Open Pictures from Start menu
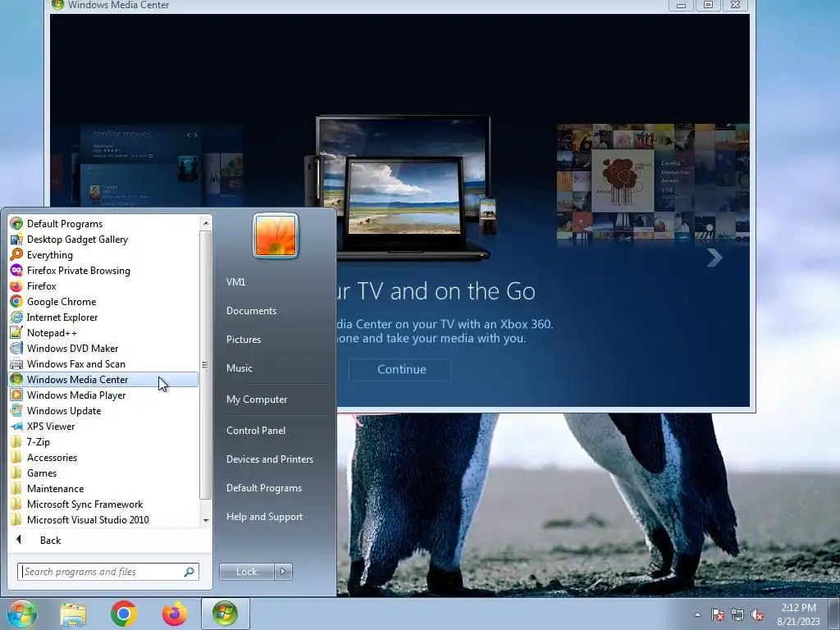 243,340
